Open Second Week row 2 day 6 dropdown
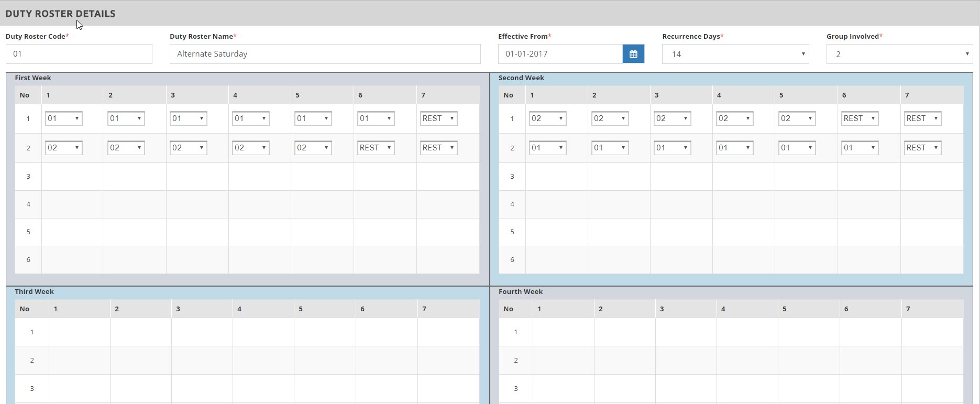Viewport: 980px width, 404px height. tap(860, 148)
